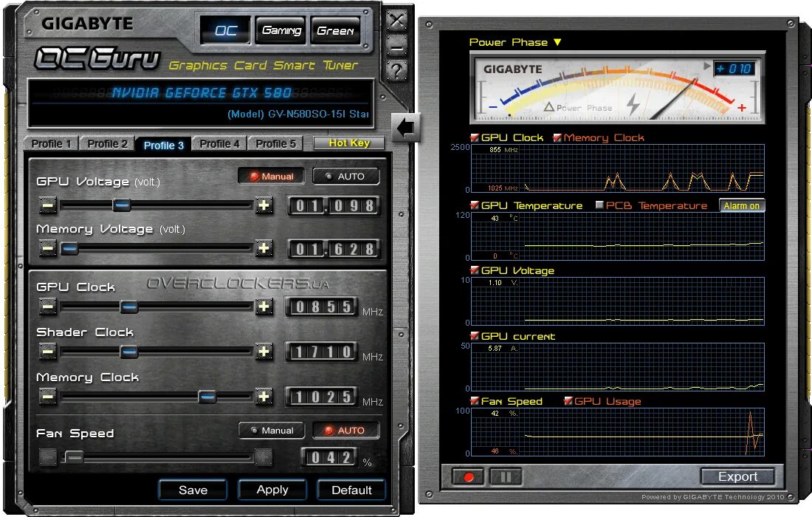Click the GPU Voltage slider handle
The width and height of the screenshot is (812, 517).
point(122,205)
